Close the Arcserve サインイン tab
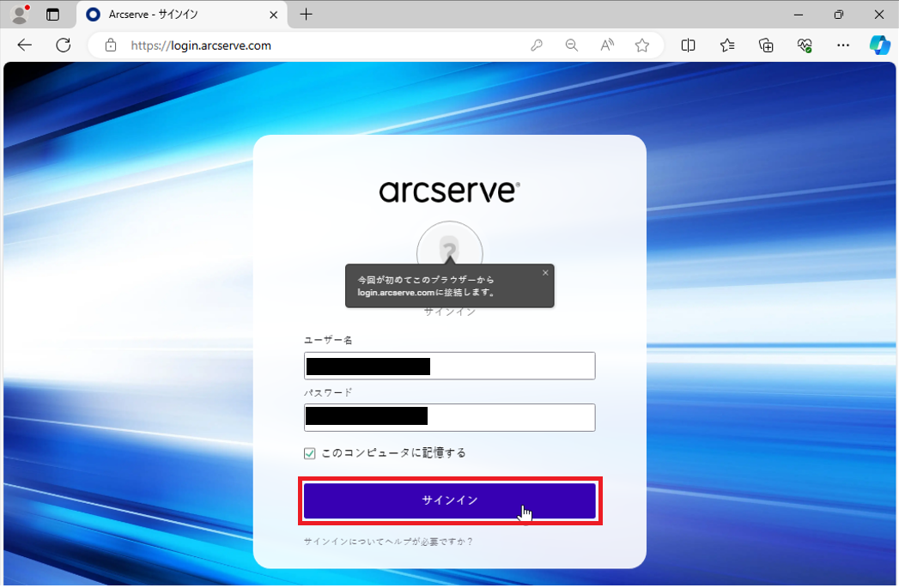The height and width of the screenshot is (588, 899). (274, 15)
